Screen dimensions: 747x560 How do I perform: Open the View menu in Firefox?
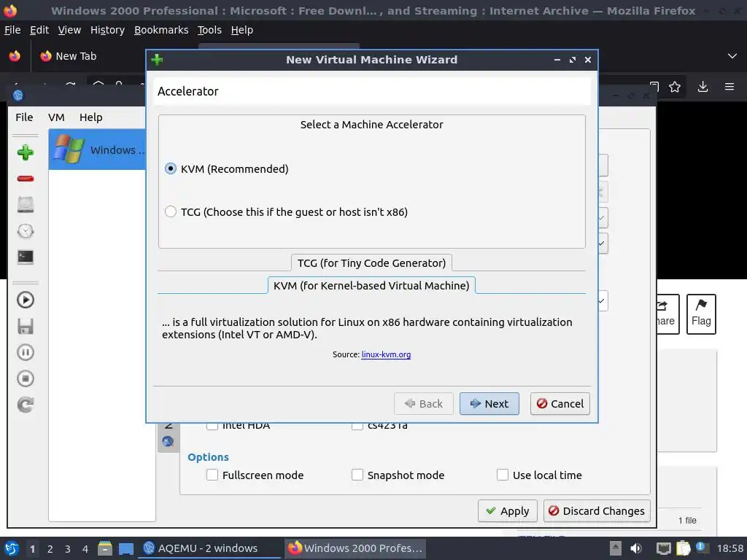[69, 30]
